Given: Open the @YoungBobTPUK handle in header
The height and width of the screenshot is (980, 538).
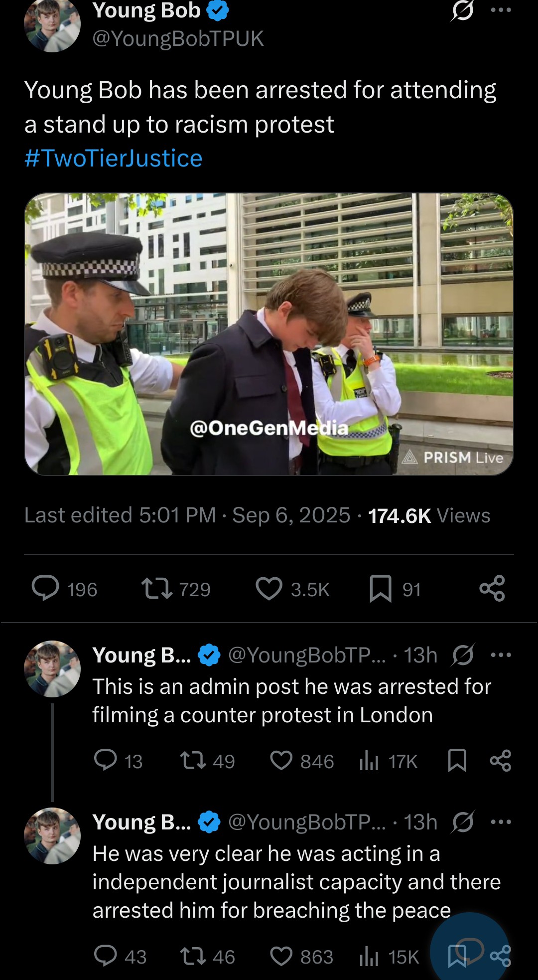Looking at the screenshot, I should tap(178, 39).
